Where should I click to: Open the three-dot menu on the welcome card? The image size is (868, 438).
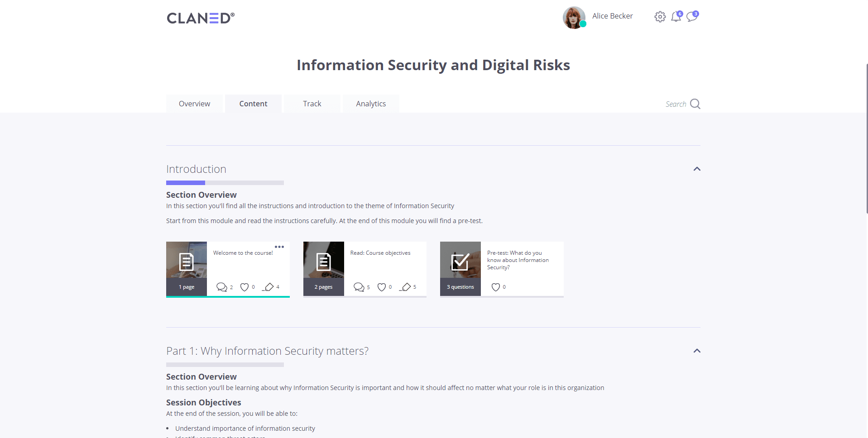click(x=279, y=247)
